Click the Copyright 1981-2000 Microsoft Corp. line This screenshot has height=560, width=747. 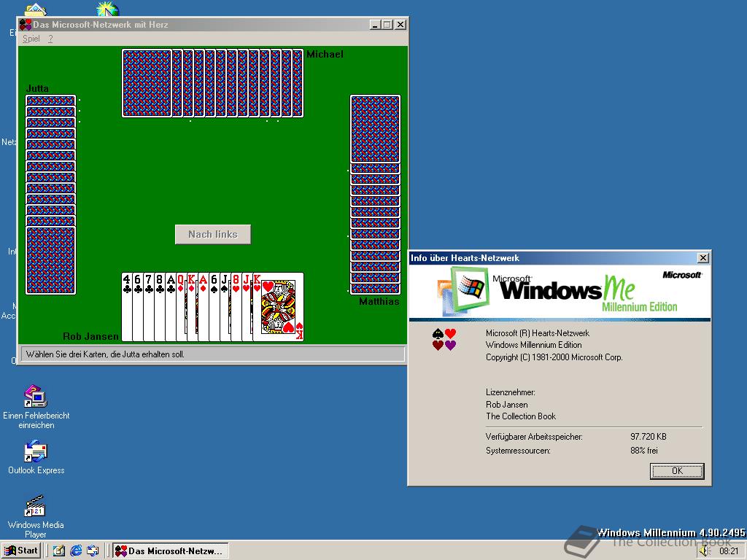[554, 357]
